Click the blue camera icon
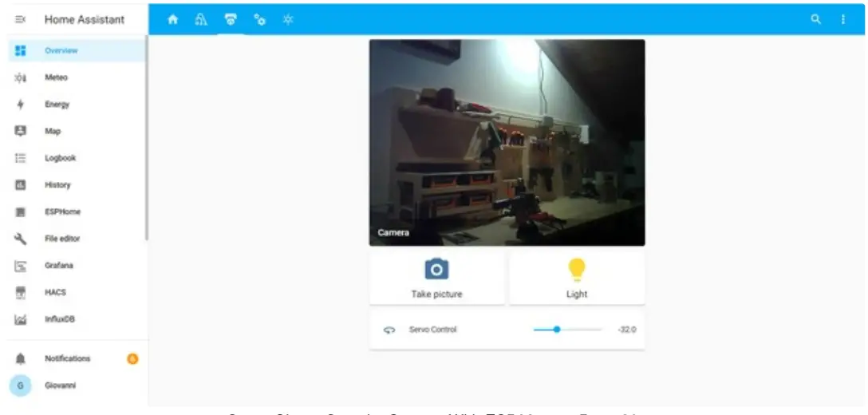The image size is (868, 415). [x=436, y=270]
